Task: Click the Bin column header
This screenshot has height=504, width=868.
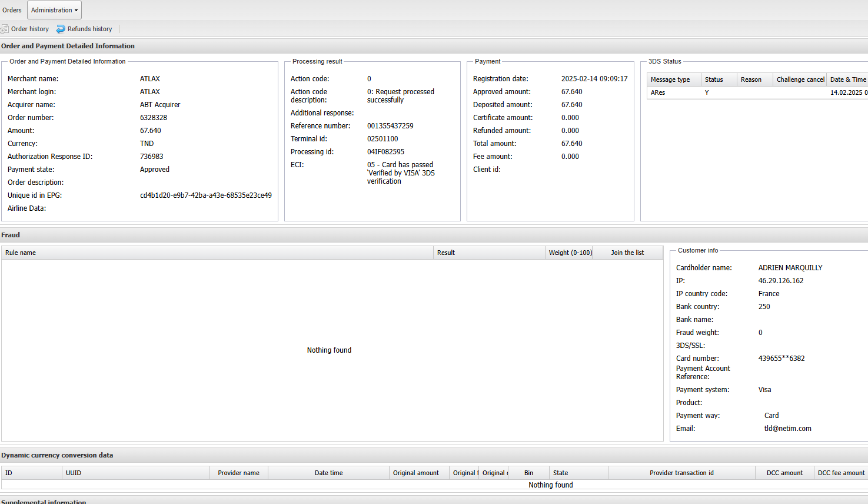Action: point(528,473)
